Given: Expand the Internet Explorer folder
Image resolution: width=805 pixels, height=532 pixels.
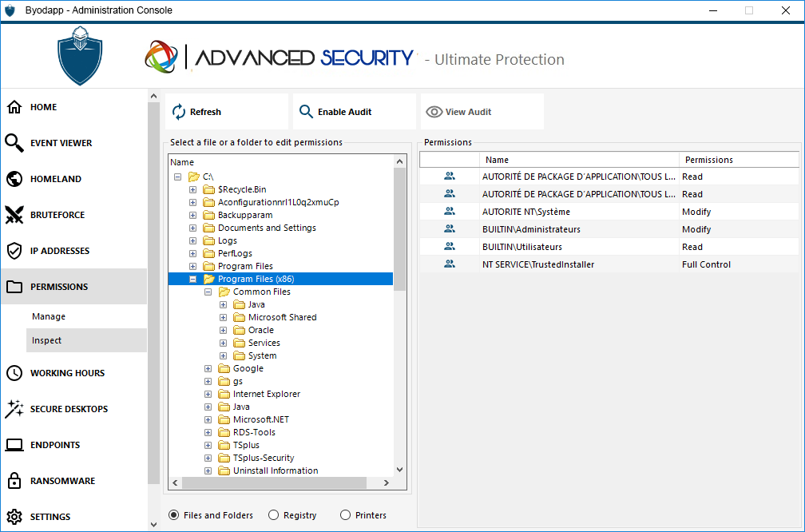Looking at the screenshot, I should click(208, 394).
